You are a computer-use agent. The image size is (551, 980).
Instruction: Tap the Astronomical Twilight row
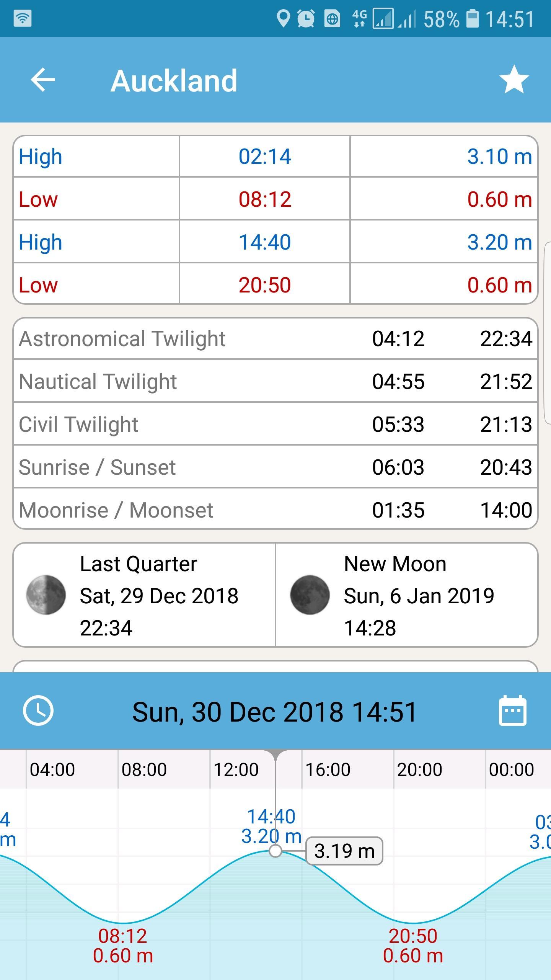coord(275,338)
